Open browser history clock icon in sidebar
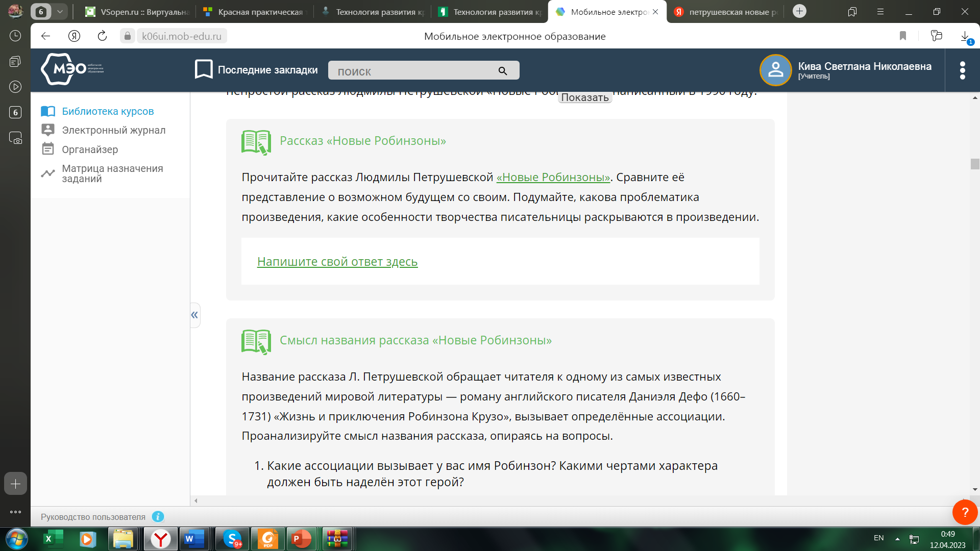This screenshot has height=551, width=980. 15,36
